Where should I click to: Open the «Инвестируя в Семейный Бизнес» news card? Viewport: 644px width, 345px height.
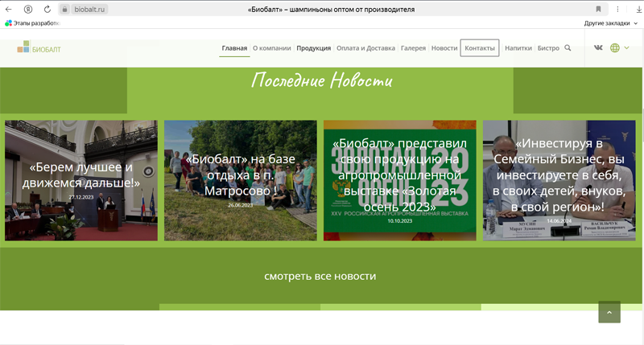pos(559,180)
